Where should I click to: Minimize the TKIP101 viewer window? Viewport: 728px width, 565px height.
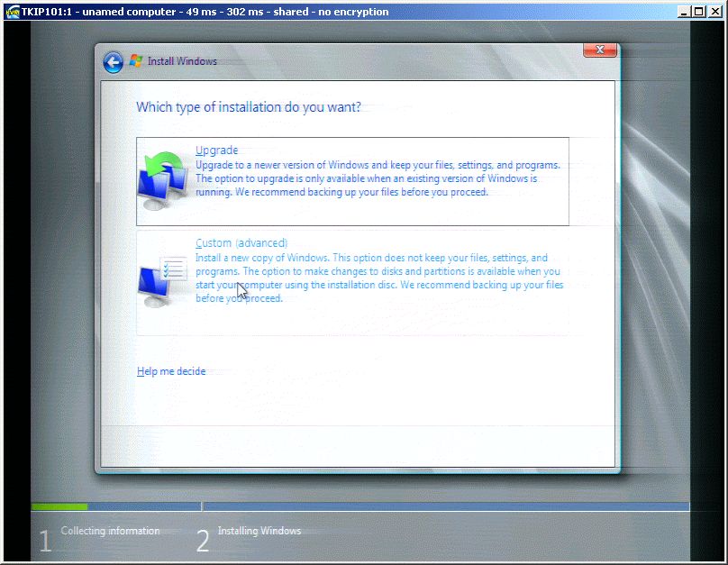(x=683, y=12)
